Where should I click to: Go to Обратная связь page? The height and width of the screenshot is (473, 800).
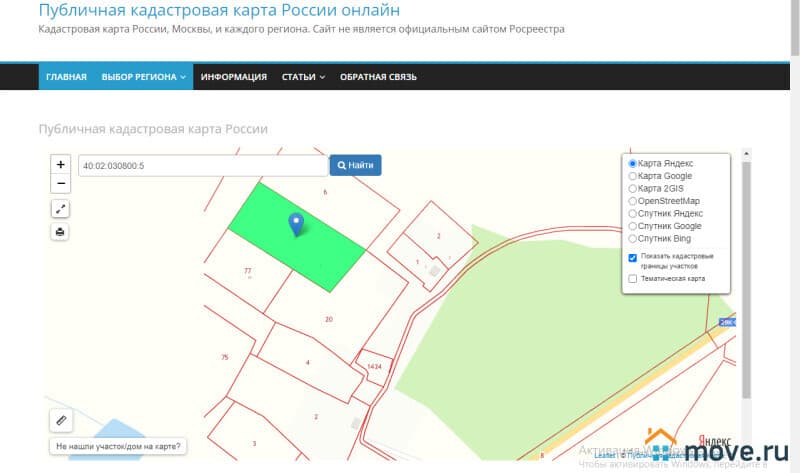(x=378, y=77)
